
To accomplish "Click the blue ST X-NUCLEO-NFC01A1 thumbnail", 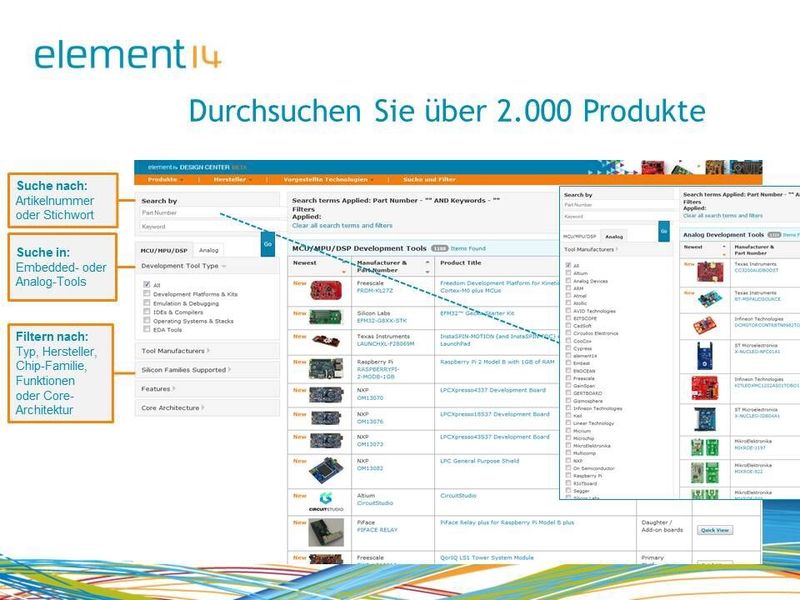I will [x=705, y=356].
